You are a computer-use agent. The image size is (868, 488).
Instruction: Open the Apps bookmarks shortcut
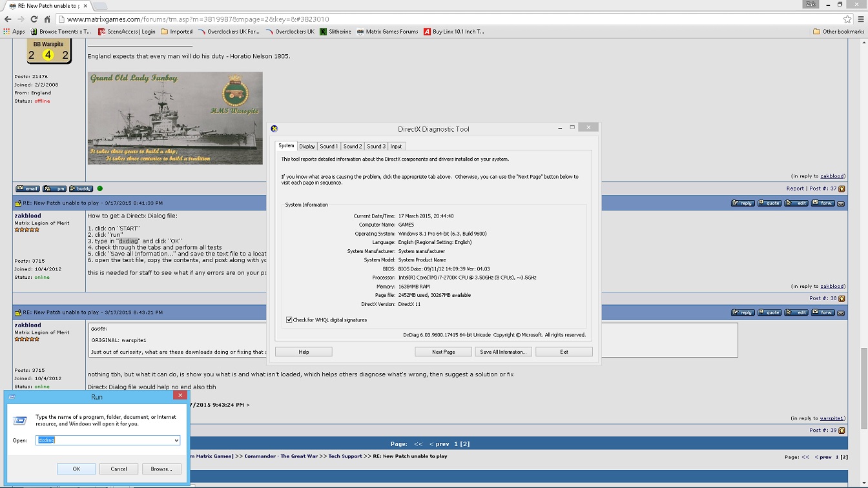click(x=14, y=32)
